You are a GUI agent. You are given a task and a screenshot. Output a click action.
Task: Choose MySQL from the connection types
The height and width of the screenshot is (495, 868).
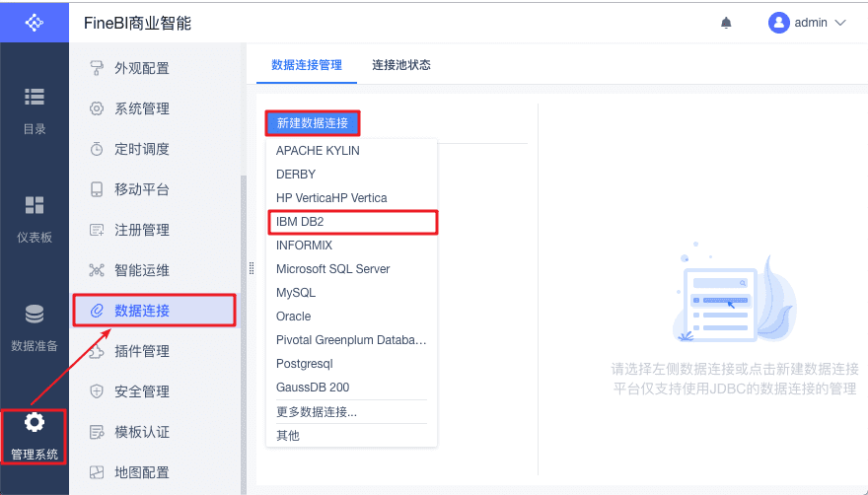click(x=296, y=293)
